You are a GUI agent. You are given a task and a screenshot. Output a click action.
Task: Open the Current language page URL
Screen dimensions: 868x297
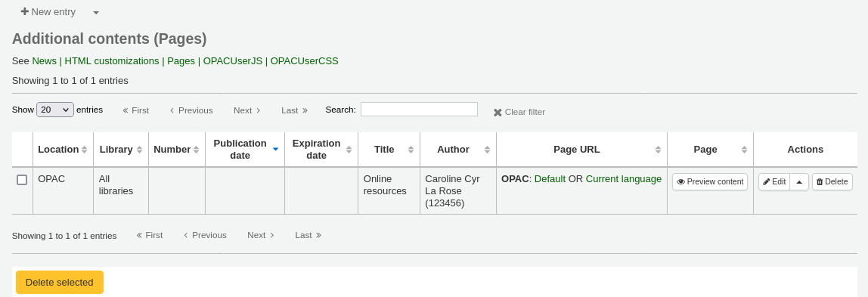click(x=623, y=178)
